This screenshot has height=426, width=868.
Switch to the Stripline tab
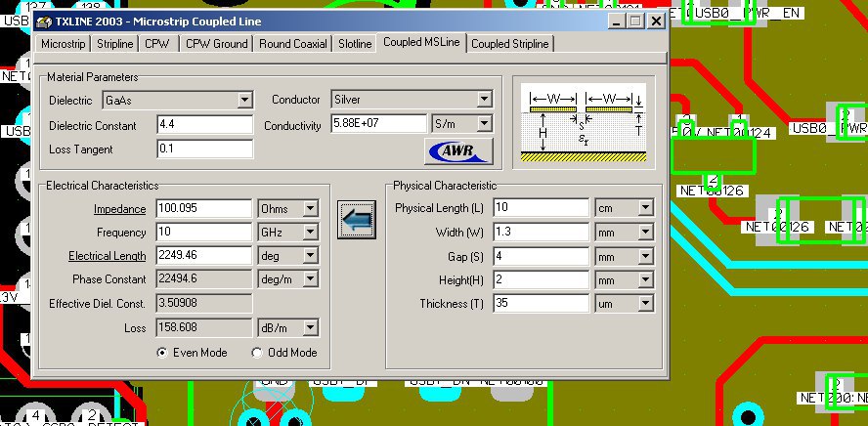(x=115, y=44)
